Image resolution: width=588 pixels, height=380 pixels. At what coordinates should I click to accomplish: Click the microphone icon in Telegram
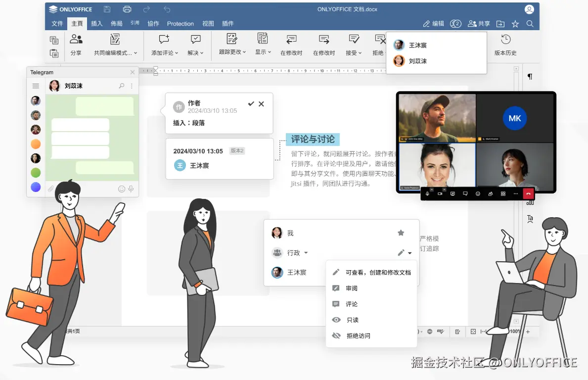click(131, 189)
